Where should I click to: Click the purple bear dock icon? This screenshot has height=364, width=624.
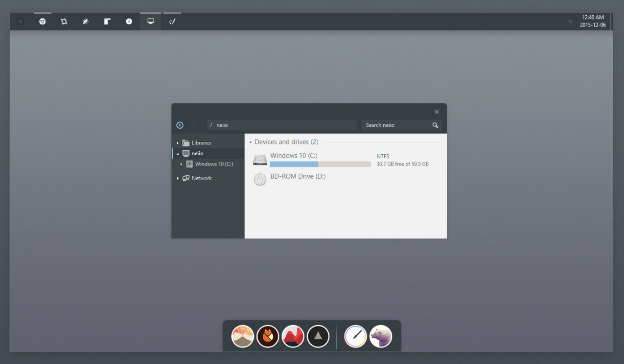coord(381,337)
